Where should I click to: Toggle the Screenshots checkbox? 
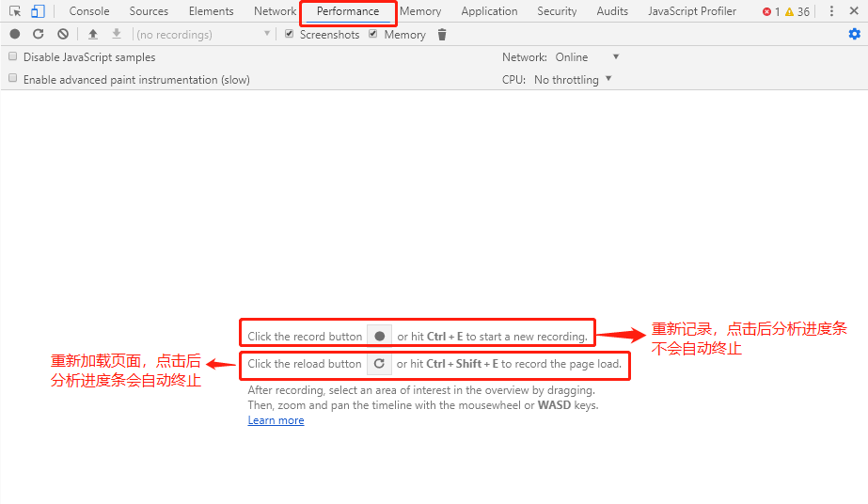coord(289,34)
